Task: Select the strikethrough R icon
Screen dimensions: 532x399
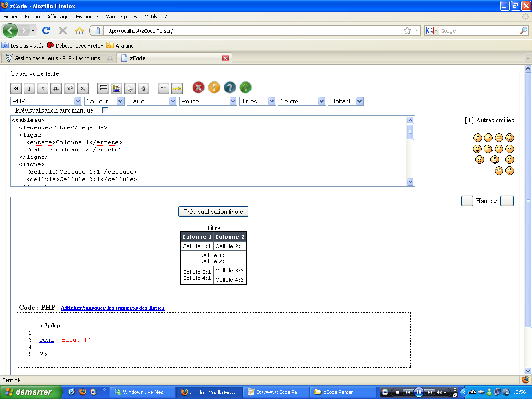Action: [x=55, y=88]
